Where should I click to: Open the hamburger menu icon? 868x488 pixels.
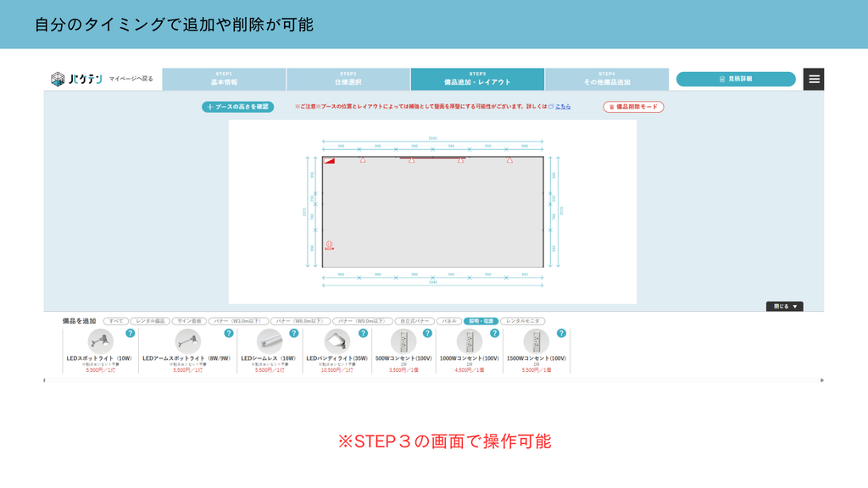pos(814,79)
